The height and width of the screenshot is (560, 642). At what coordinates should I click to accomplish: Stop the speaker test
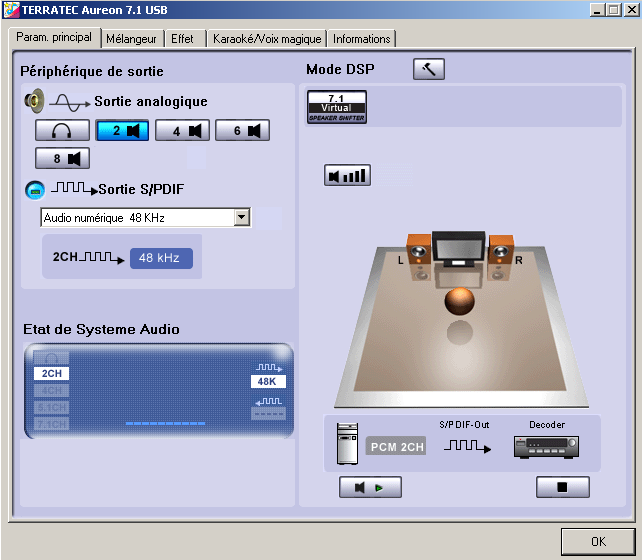coord(563,487)
